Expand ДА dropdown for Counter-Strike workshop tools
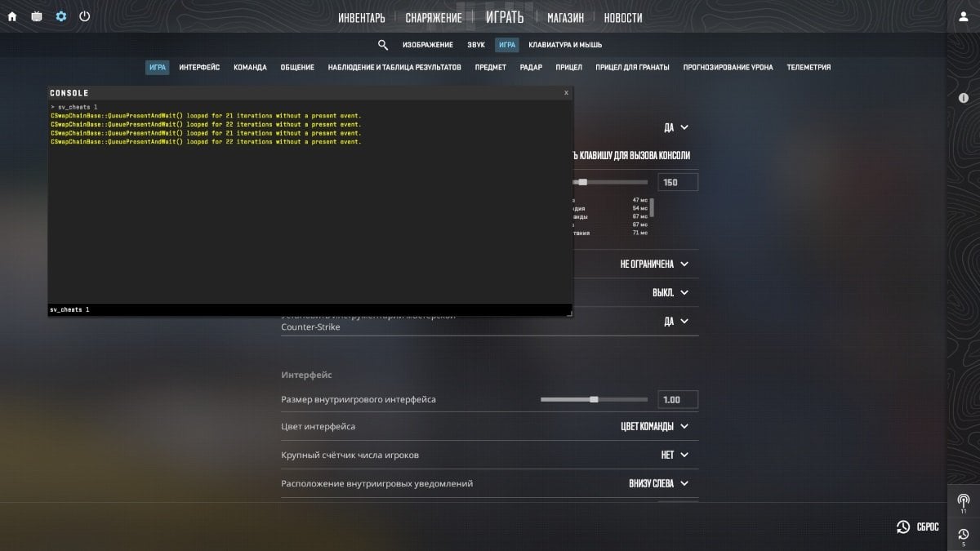Screen dimensions: 980x551 click(676, 321)
